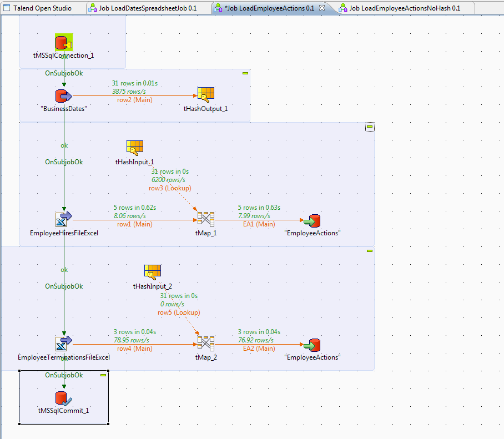Select the tHashInput_1 component

tap(134, 147)
